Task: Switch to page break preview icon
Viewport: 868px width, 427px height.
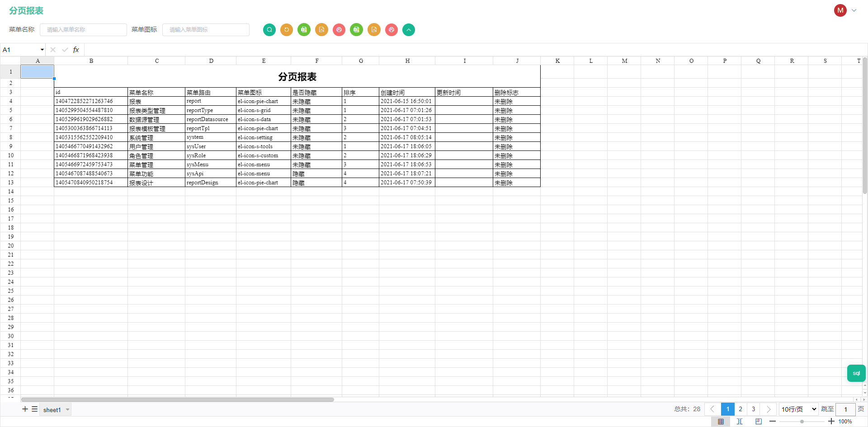Action: pyautogui.click(x=740, y=422)
